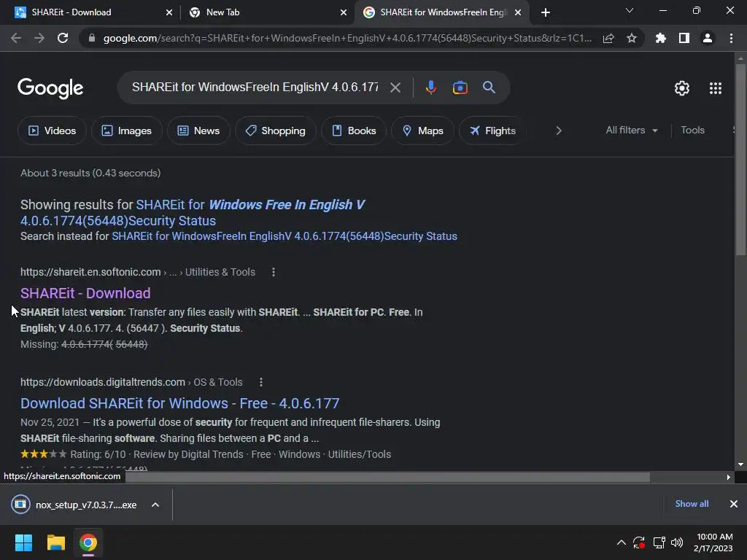Click Show all downloads
This screenshot has height=560, width=747.
click(692, 504)
